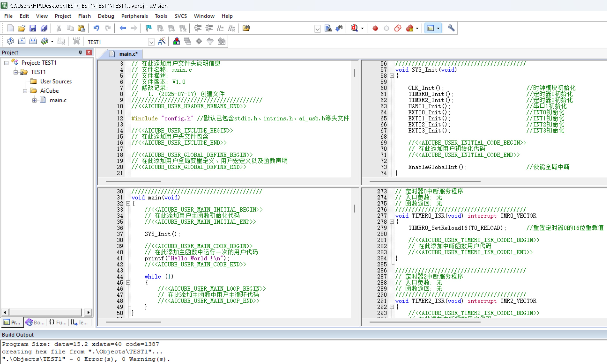Switch to the Functions tab

click(x=58, y=322)
